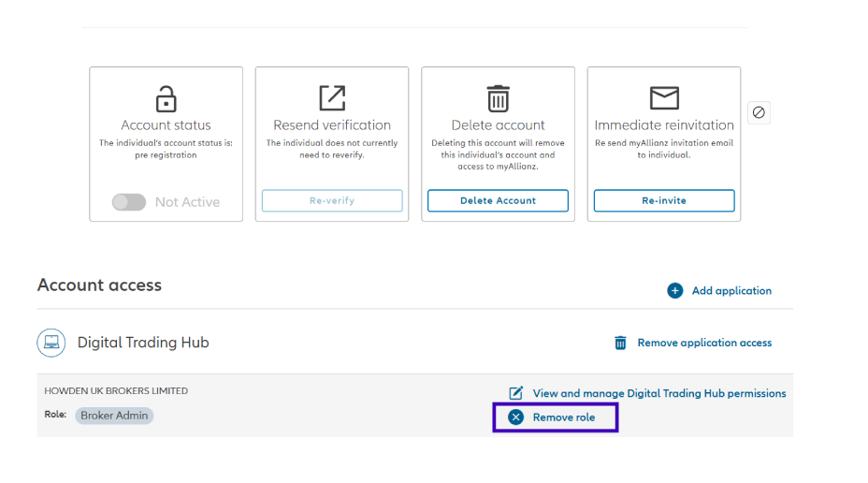Click HOWDEN UK BROKERS LIMITED text

coord(116,391)
